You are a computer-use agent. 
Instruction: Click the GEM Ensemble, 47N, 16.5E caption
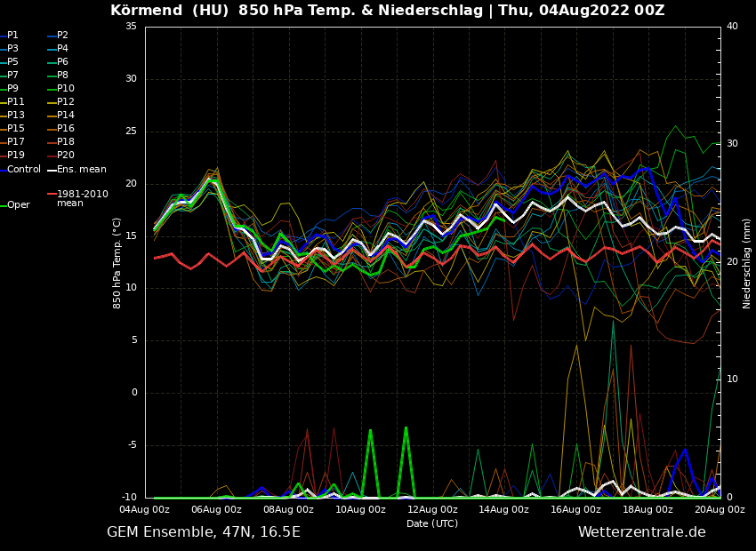[x=204, y=532]
